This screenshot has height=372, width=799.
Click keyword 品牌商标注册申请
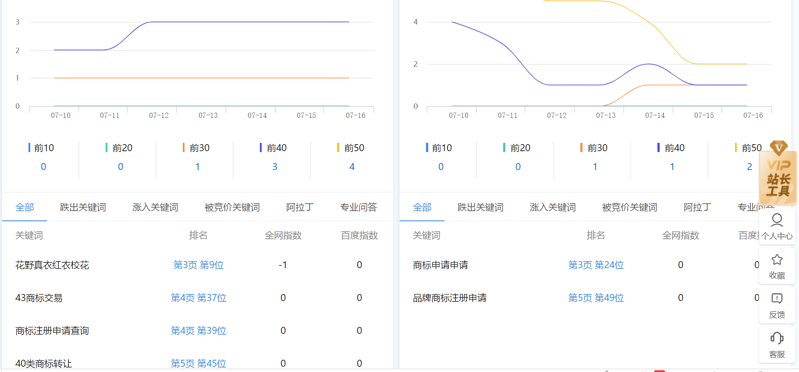click(x=449, y=298)
